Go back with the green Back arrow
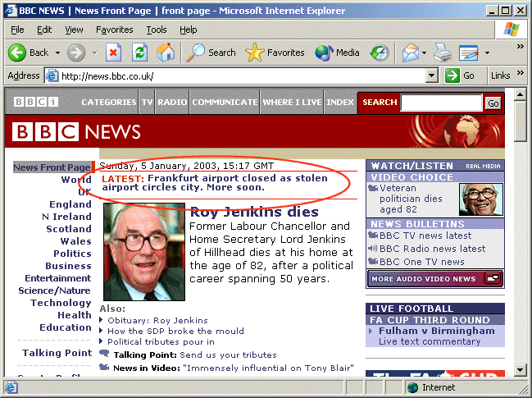Image resolution: width=532 pixels, height=398 pixels. coord(17,53)
